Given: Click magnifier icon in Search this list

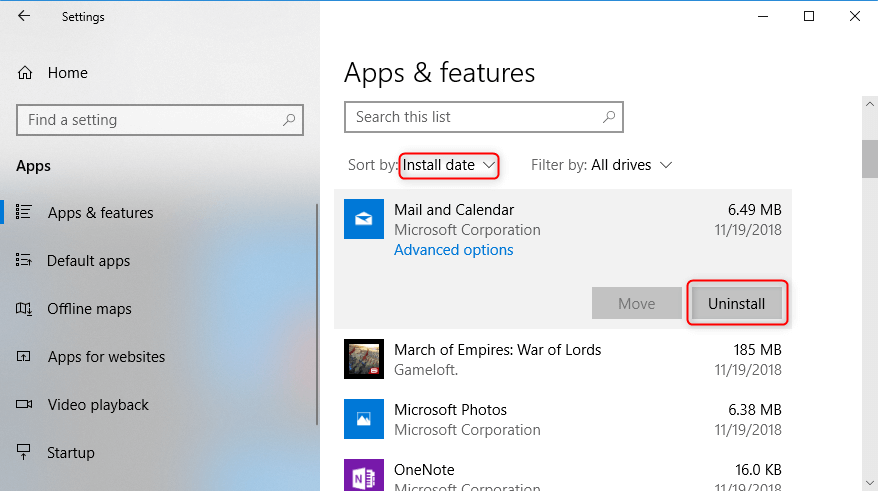Looking at the screenshot, I should pyautogui.click(x=609, y=116).
